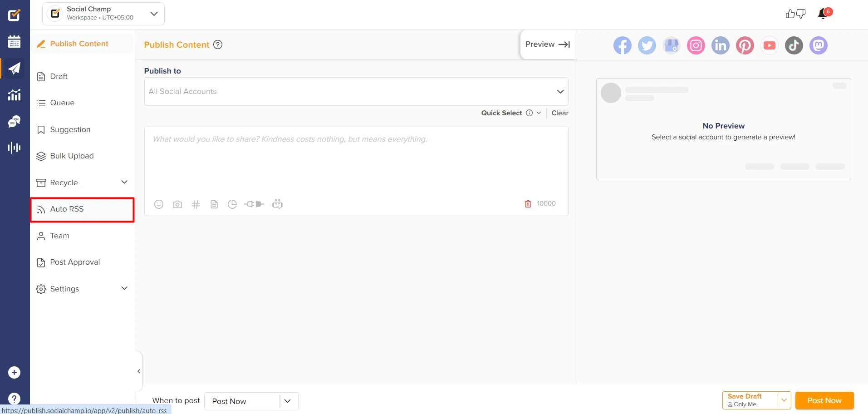
Task: Select the Twitter preview icon
Action: pos(647,45)
